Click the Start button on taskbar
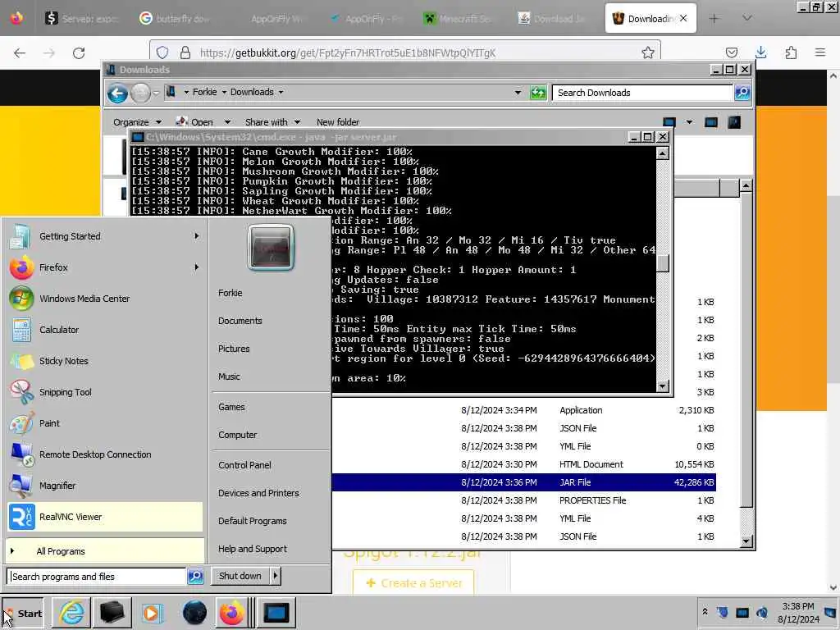840x630 pixels. (23, 614)
